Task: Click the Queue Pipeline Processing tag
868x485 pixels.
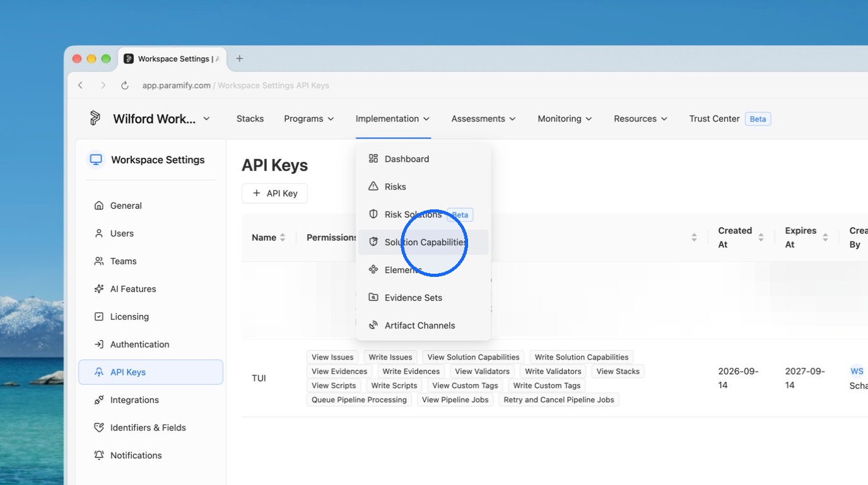Action: click(359, 400)
